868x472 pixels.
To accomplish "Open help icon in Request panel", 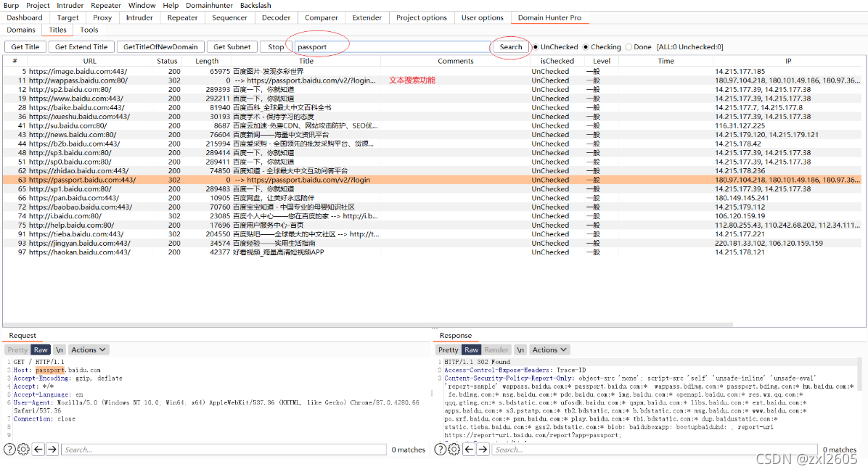I will (x=9, y=450).
